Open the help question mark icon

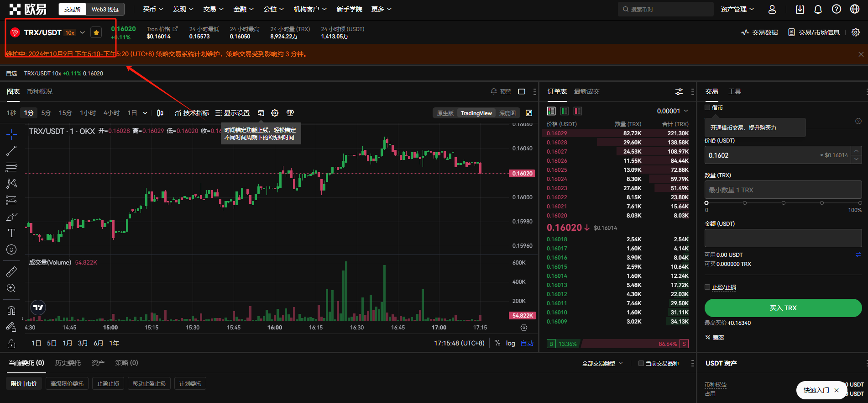837,9
